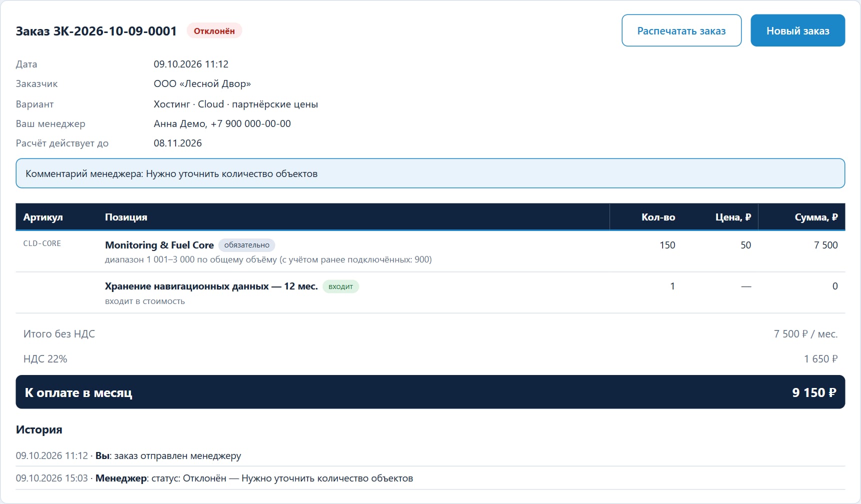Click the 'Итого без НДС' label

click(59, 334)
